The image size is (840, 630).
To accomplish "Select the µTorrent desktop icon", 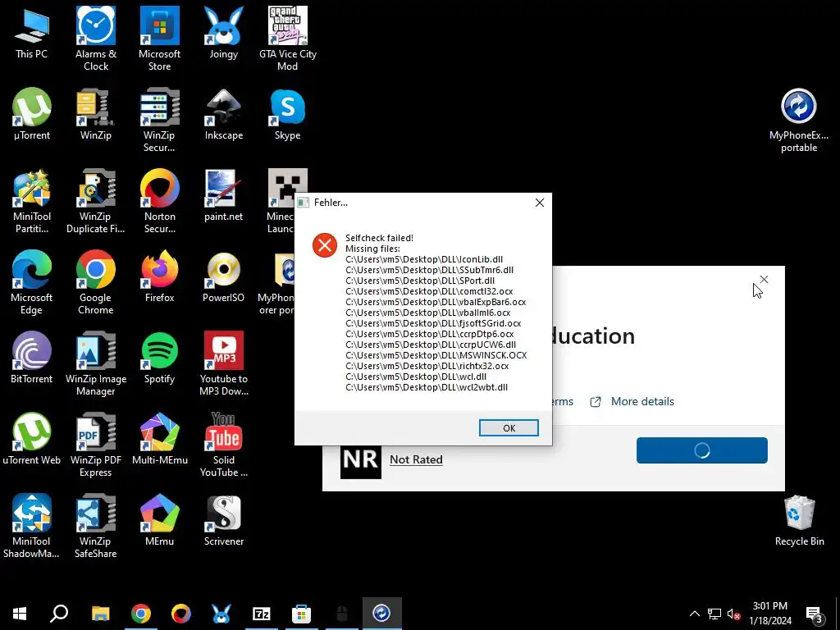I will pyautogui.click(x=32, y=113).
